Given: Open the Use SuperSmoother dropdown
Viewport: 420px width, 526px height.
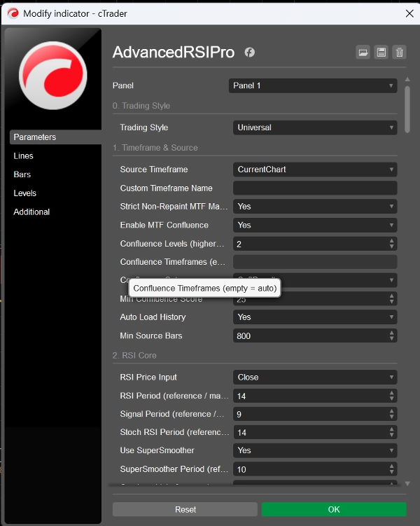Looking at the screenshot, I should click(x=315, y=450).
